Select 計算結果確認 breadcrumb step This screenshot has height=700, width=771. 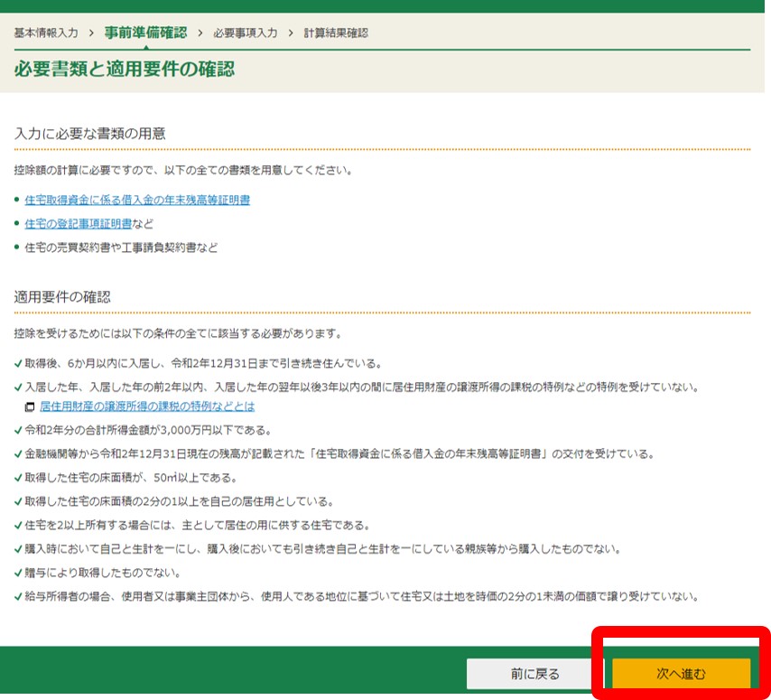pos(335,33)
